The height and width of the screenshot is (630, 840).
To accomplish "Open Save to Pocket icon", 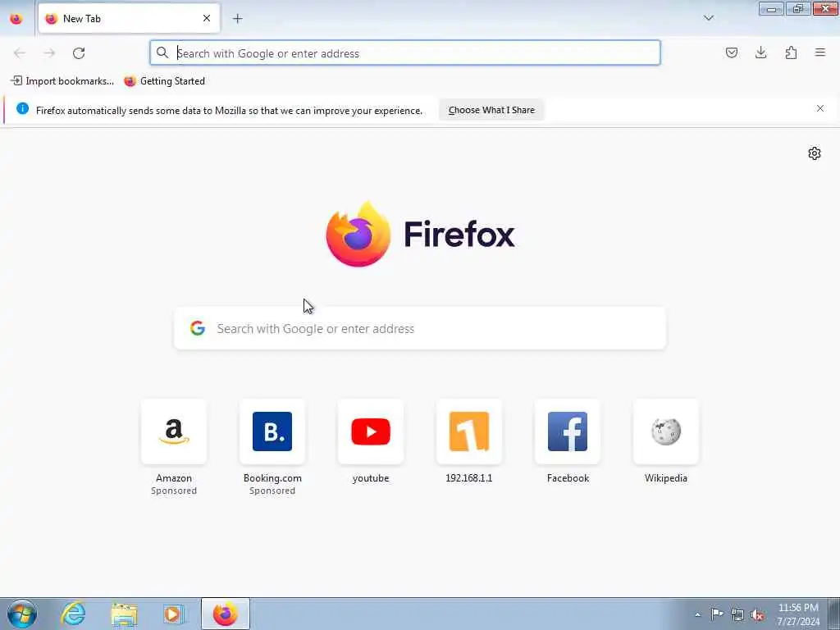I will (x=731, y=52).
